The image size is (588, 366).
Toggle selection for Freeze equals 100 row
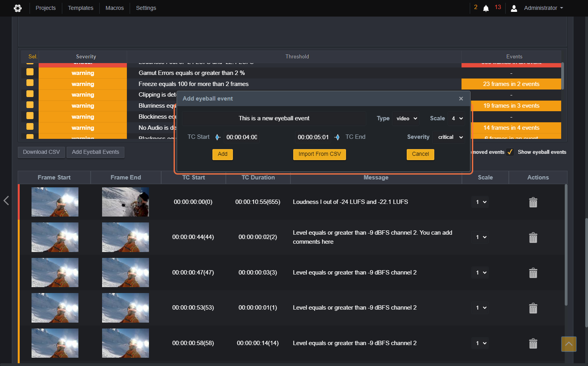tap(30, 83)
